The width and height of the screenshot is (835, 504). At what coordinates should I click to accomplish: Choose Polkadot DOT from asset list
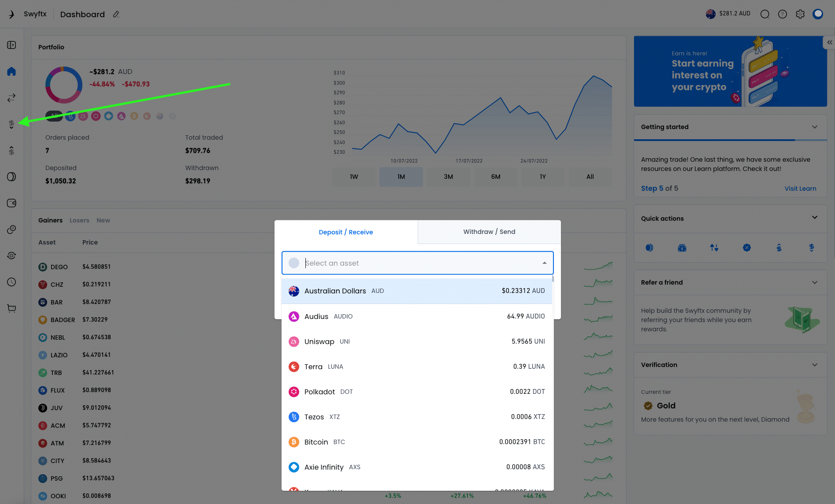pos(417,392)
